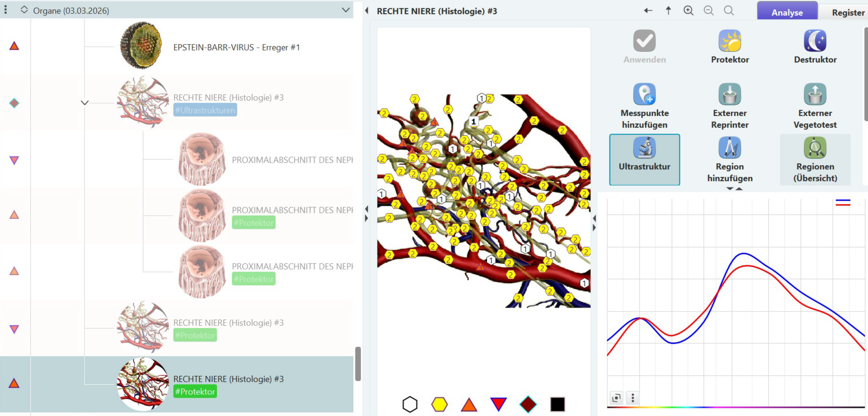The image size is (868, 416).
Task: Switch to the Register tab
Action: pos(848,12)
